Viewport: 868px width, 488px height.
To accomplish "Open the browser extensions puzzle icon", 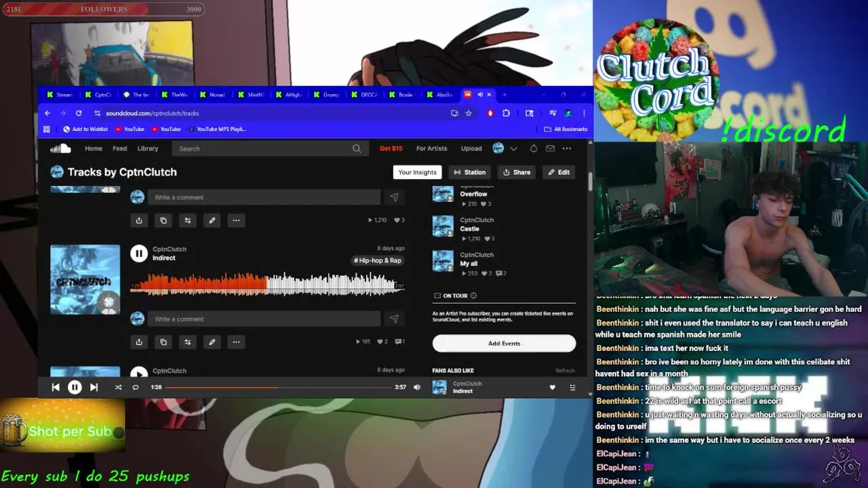I will (x=506, y=113).
